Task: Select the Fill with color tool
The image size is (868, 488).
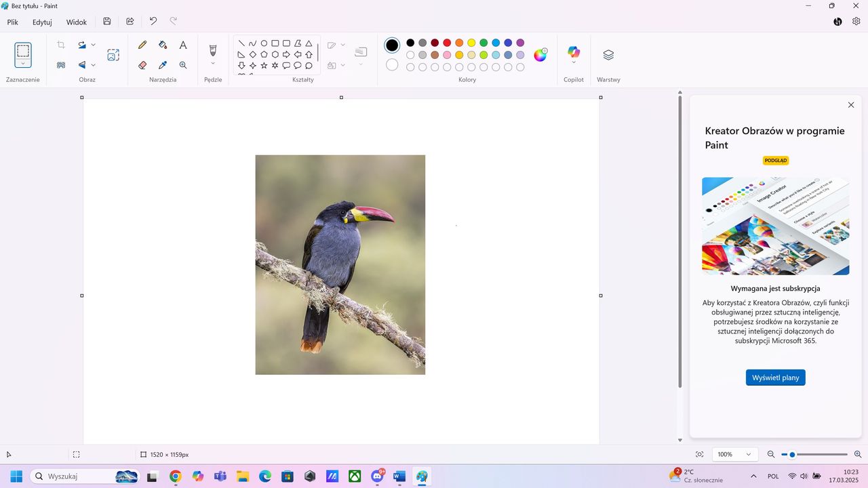Action: (x=163, y=45)
